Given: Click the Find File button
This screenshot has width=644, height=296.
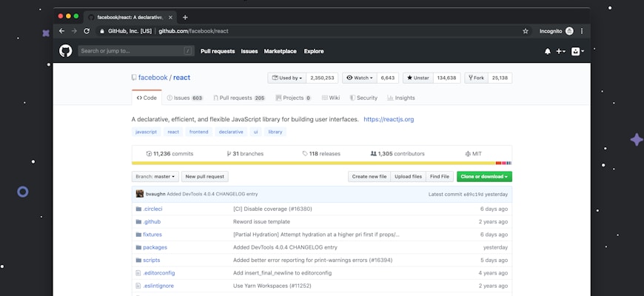Looking at the screenshot, I should (440, 177).
